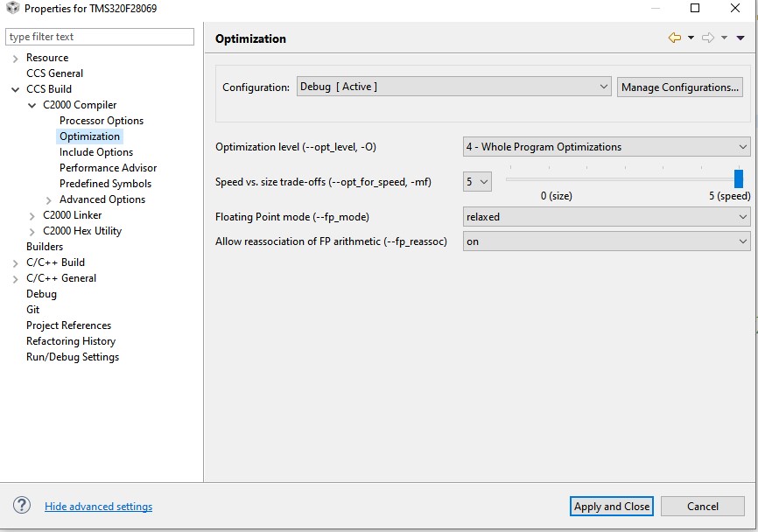Open Refactoring History page
The width and height of the screenshot is (758, 532).
pos(71,341)
